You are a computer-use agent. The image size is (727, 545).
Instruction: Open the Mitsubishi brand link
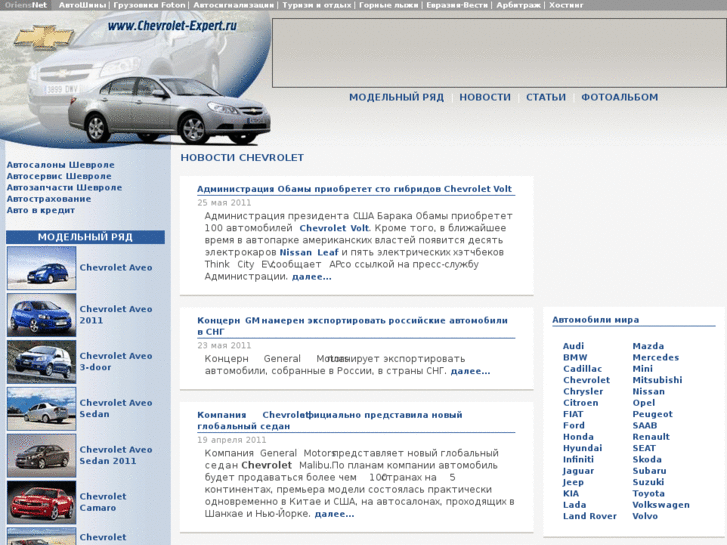[657, 380]
